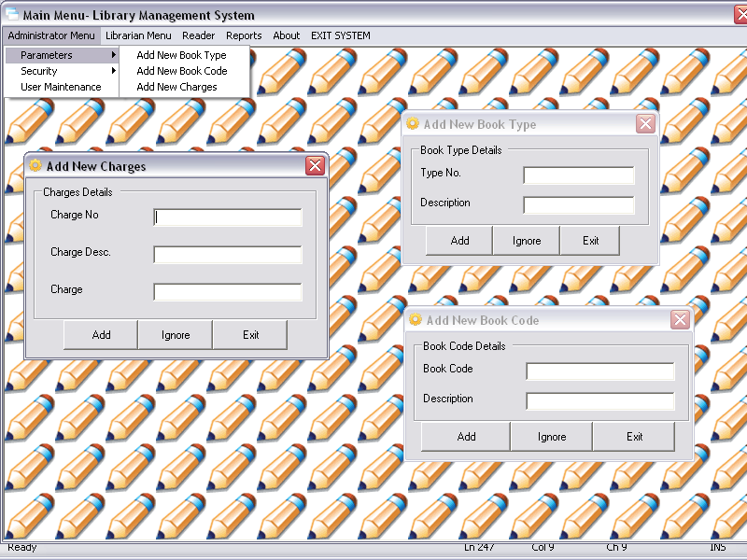Click the Charges Details group label
This screenshot has width=747, height=560.
[78, 192]
